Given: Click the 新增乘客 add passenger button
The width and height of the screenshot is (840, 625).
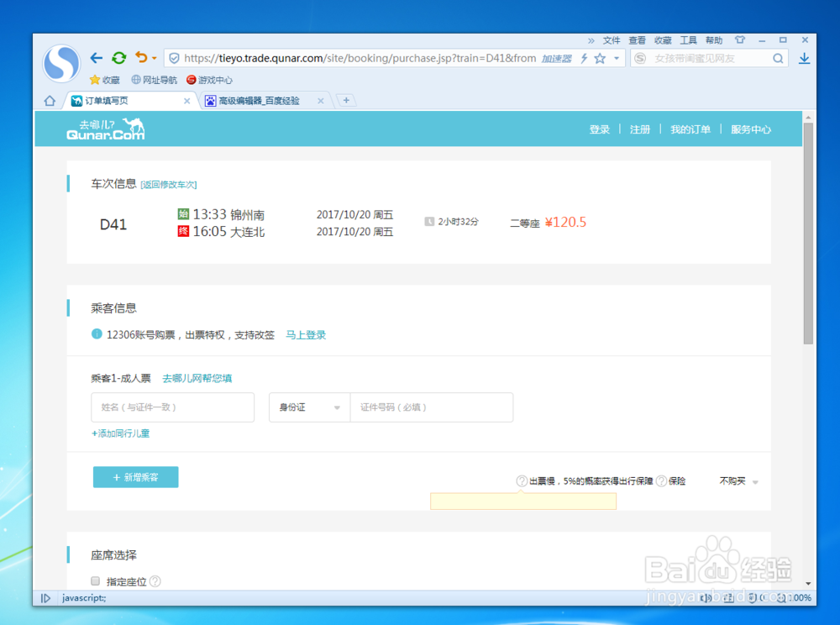Looking at the screenshot, I should pos(135,477).
